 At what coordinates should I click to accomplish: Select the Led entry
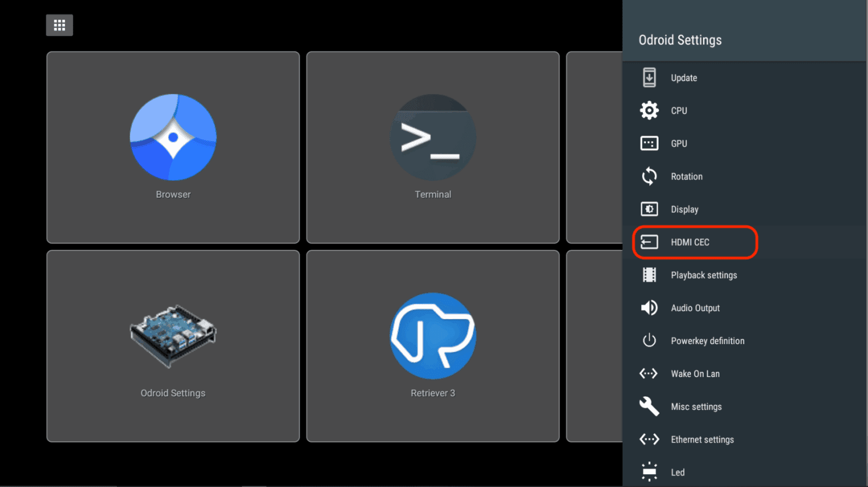(x=745, y=471)
